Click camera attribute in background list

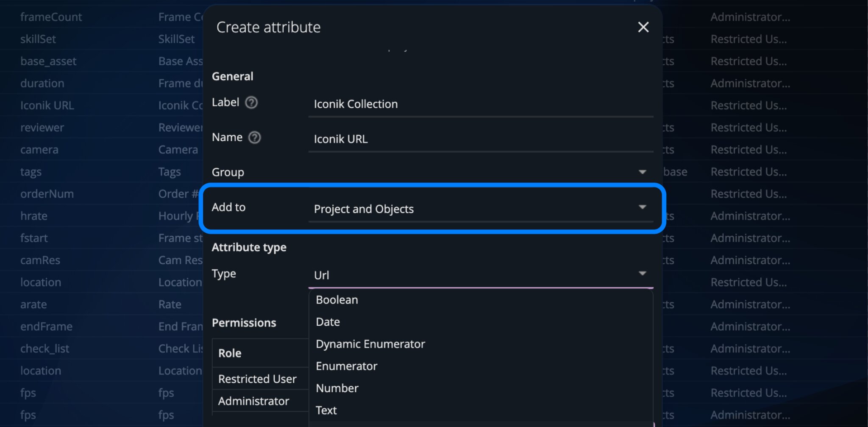tap(39, 150)
